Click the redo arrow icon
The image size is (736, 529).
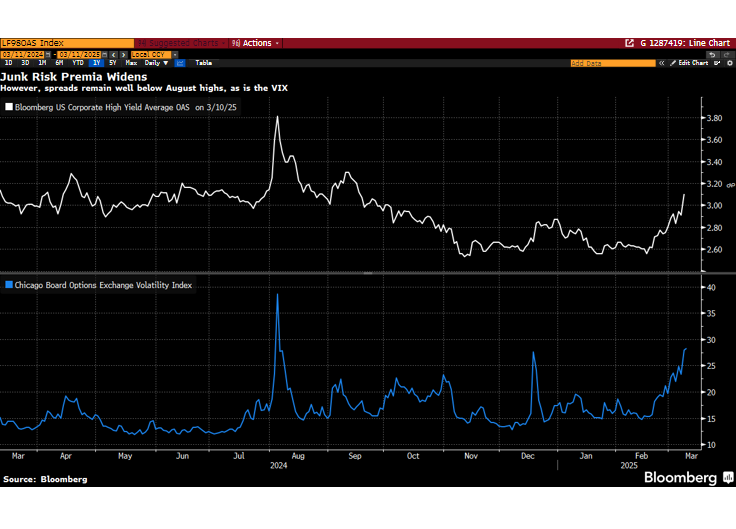(x=727, y=55)
